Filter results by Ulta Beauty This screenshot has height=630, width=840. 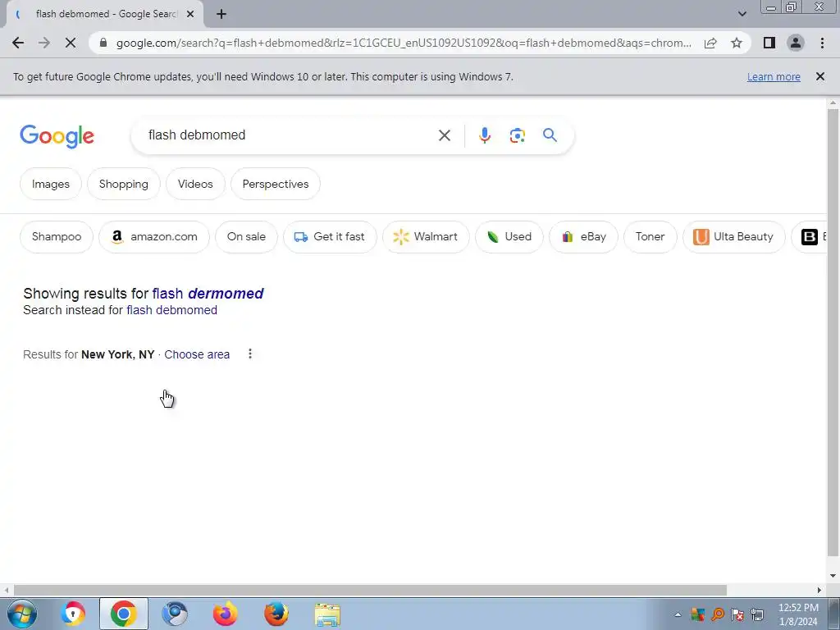tap(733, 237)
